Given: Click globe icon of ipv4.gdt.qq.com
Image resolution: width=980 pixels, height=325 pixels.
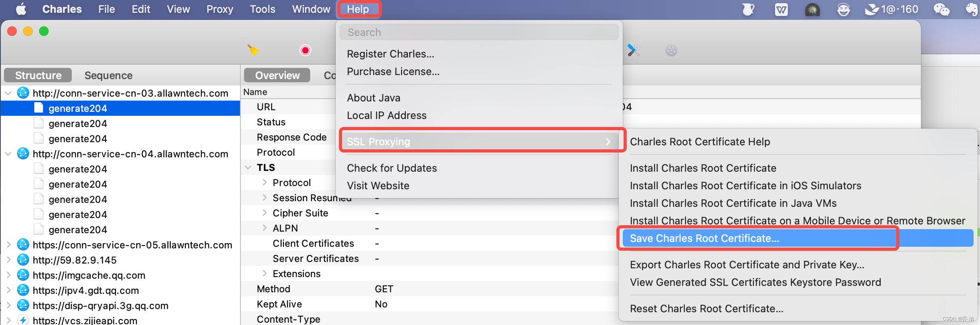Looking at the screenshot, I should [x=23, y=290].
